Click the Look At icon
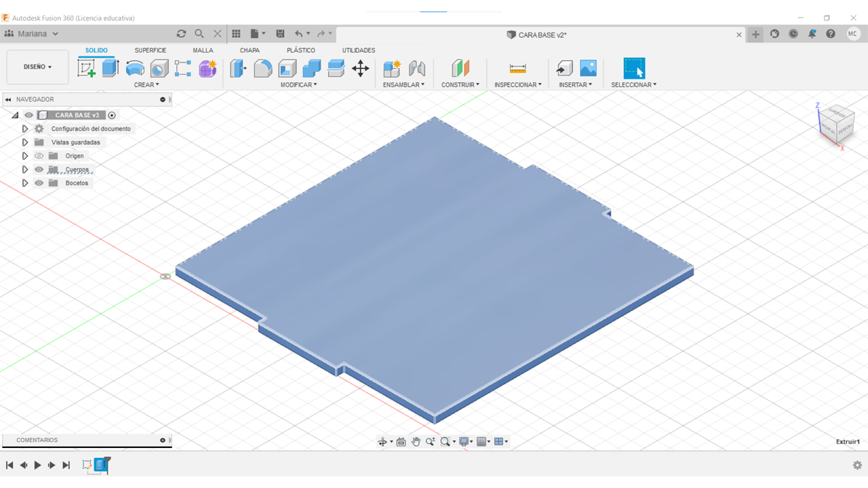 coord(401,442)
